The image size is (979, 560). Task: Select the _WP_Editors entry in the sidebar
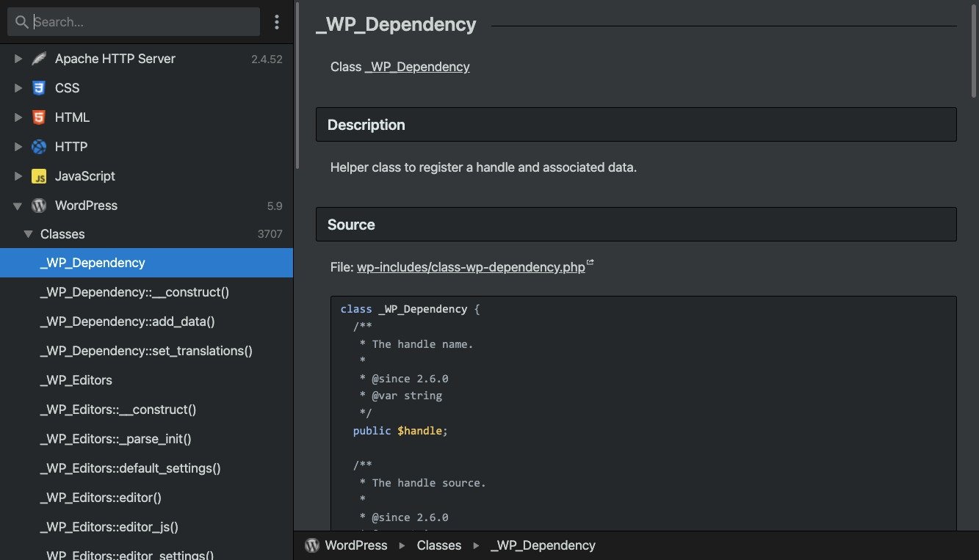76,380
